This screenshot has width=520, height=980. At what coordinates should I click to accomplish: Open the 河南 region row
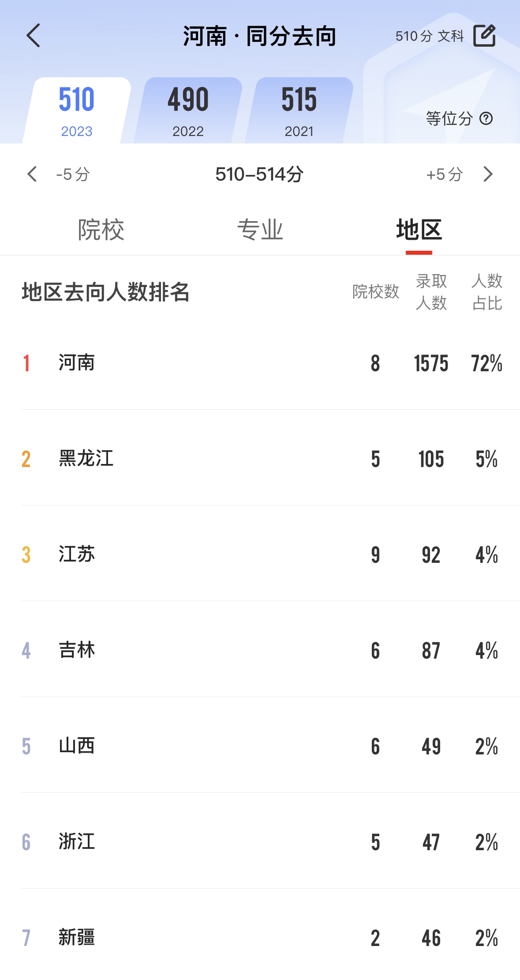pos(260,363)
